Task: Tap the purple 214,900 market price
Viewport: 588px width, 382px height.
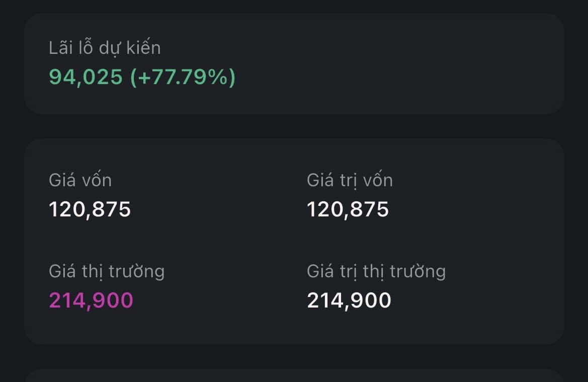Action: [x=91, y=300]
